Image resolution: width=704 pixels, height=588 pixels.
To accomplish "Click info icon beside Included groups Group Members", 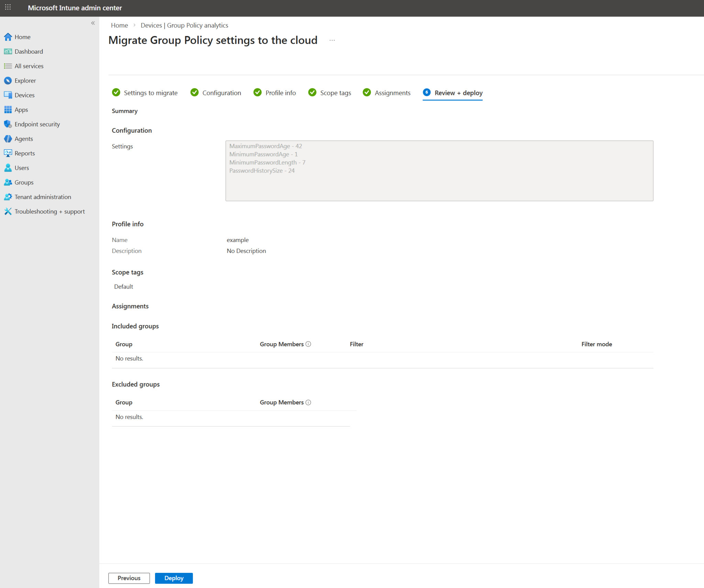I will click(308, 344).
